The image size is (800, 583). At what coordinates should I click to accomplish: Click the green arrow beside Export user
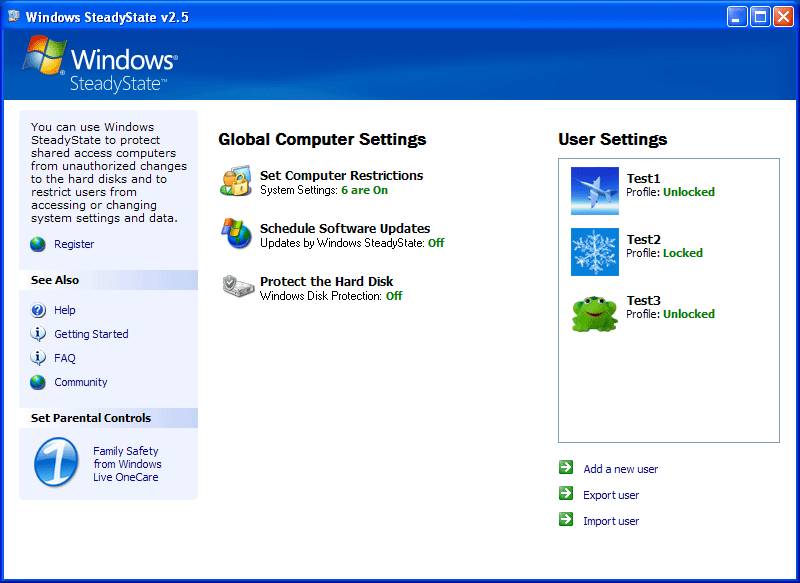pyautogui.click(x=566, y=493)
